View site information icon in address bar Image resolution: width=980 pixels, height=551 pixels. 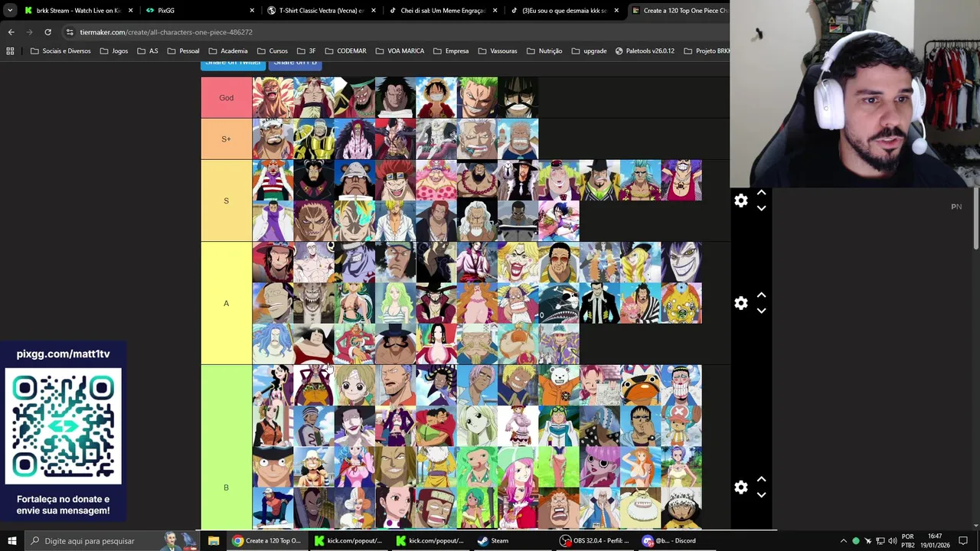pos(70,32)
